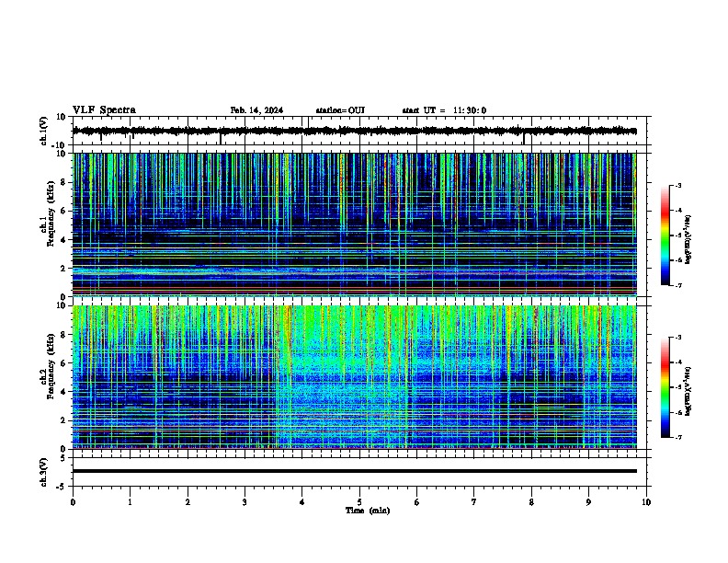Click inside the ch.2 spectrogram panel

point(354,377)
